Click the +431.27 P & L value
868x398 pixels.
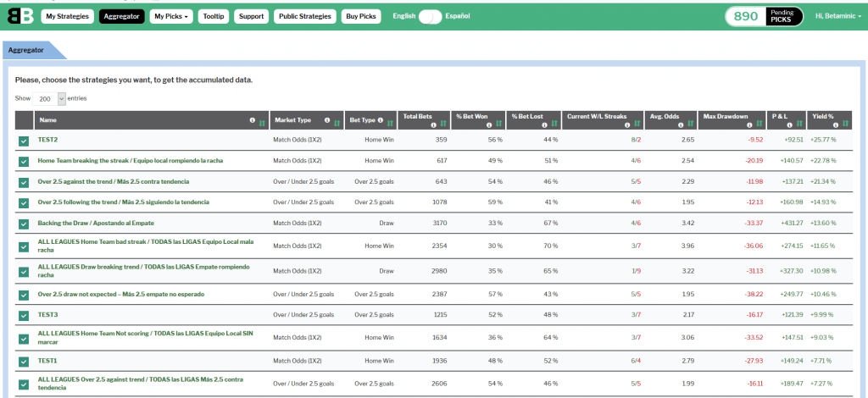(793, 223)
